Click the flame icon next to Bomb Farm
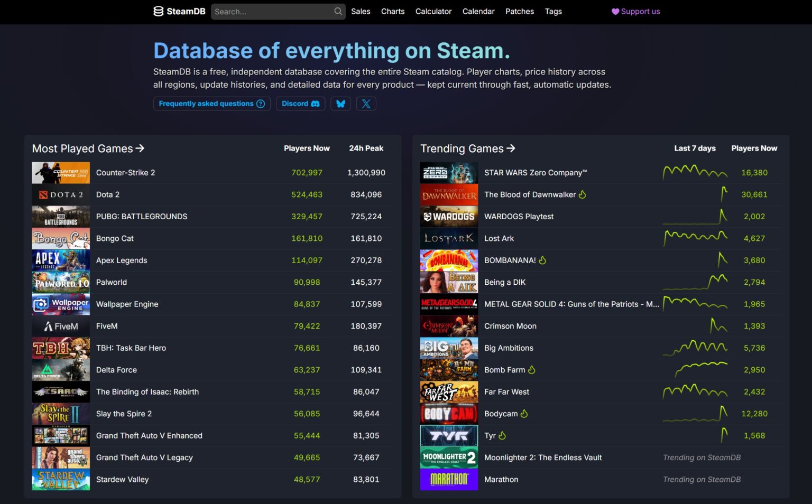812x504 pixels. pyautogui.click(x=532, y=370)
